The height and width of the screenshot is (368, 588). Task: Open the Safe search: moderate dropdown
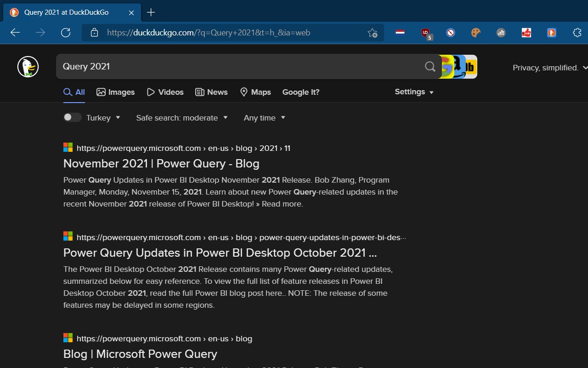pyautogui.click(x=182, y=118)
